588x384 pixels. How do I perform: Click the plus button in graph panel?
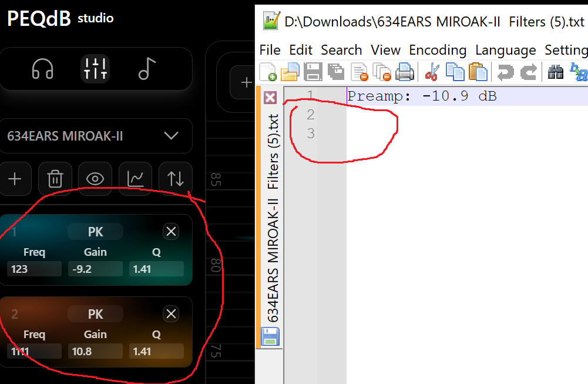tap(246, 82)
